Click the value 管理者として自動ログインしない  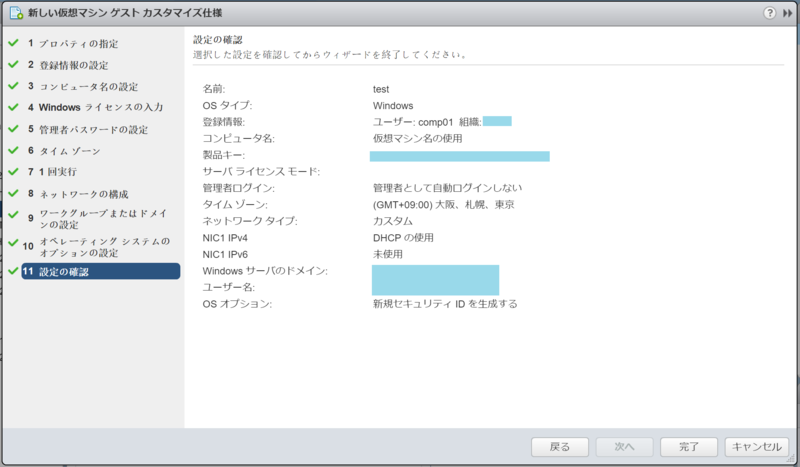coord(447,188)
